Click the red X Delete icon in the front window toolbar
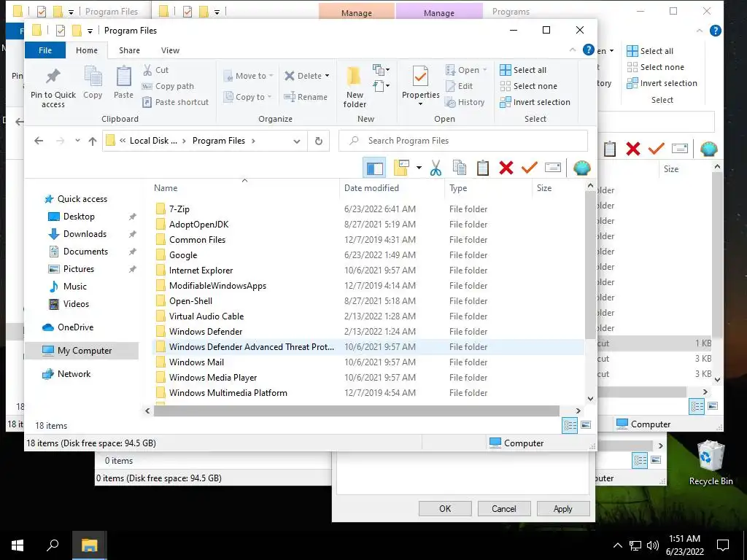 [506, 168]
